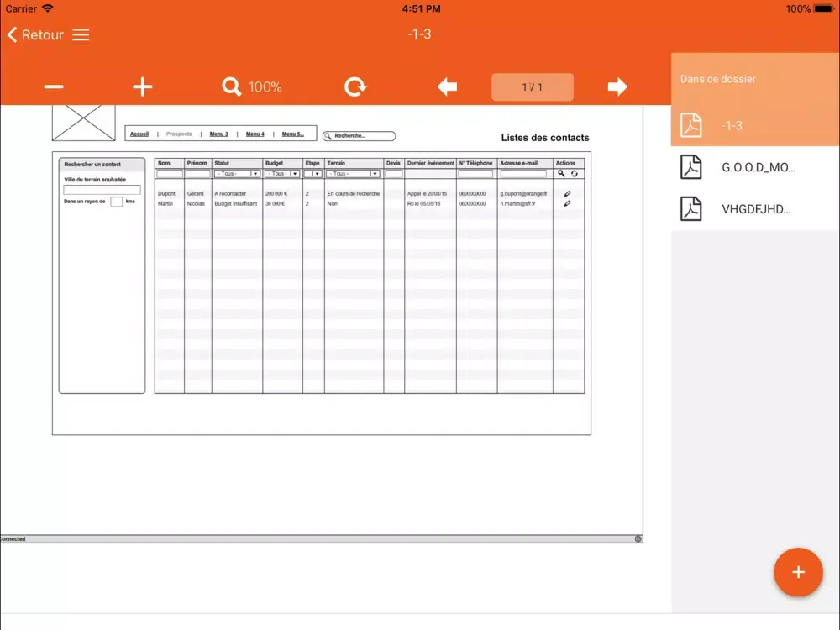Go to previous page with left arrow
840x630 pixels.
pos(448,87)
